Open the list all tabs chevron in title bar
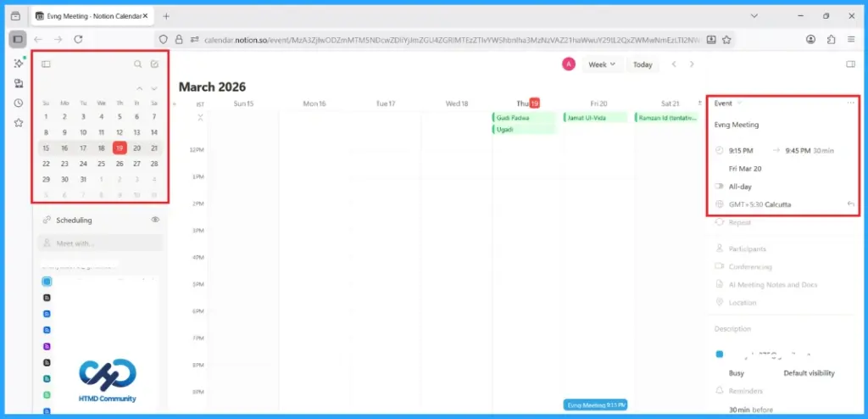 754,16
